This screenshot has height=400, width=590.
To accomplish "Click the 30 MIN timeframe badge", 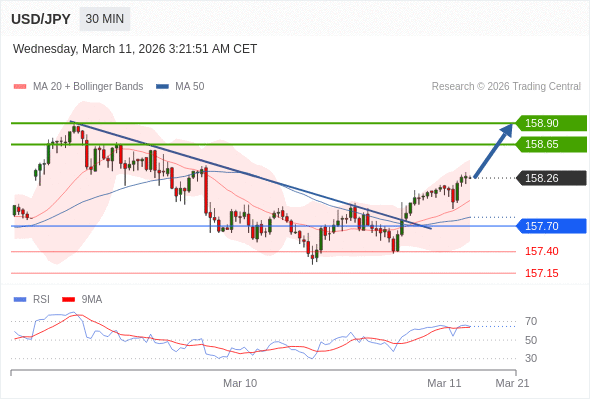I will pyautogui.click(x=105, y=19).
